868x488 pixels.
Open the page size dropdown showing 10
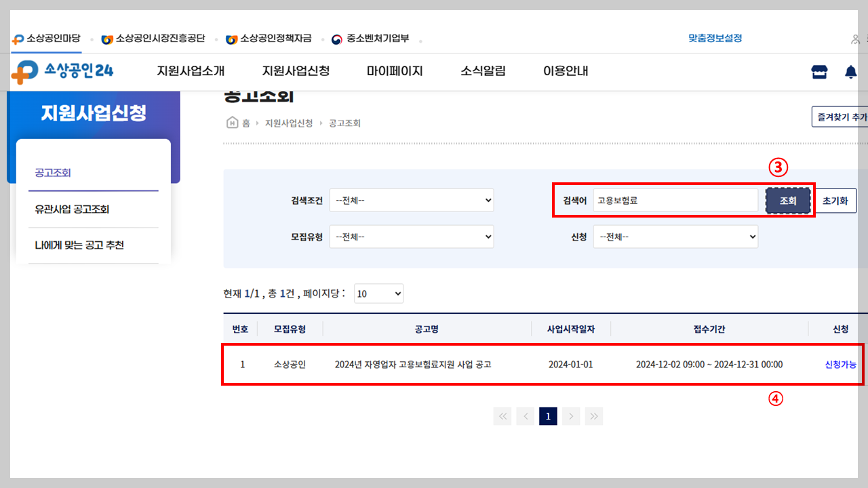[x=378, y=293]
